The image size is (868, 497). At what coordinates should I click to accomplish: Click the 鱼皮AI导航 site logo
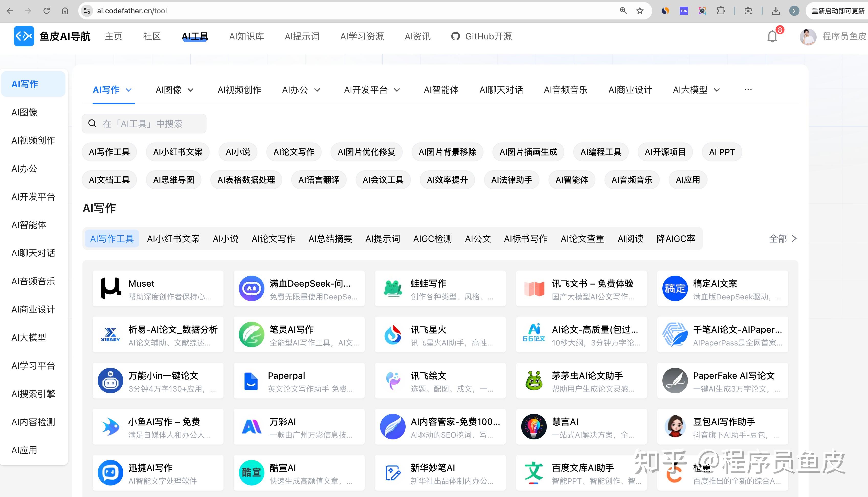(x=24, y=36)
